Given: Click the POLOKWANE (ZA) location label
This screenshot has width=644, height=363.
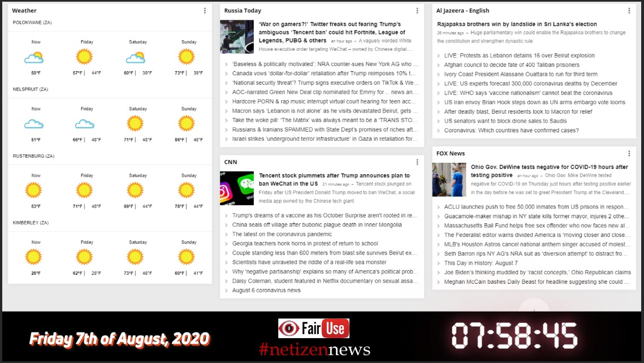Looking at the screenshot, I should pyautogui.click(x=32, y=23).
